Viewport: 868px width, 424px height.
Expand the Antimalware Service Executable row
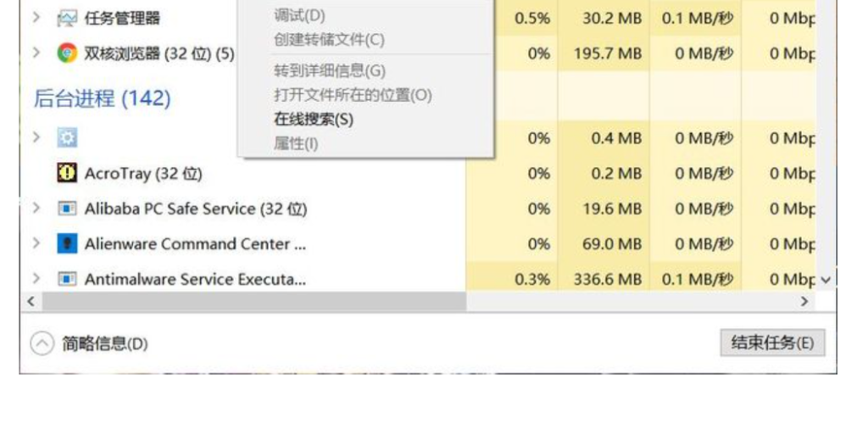[36, 278]
